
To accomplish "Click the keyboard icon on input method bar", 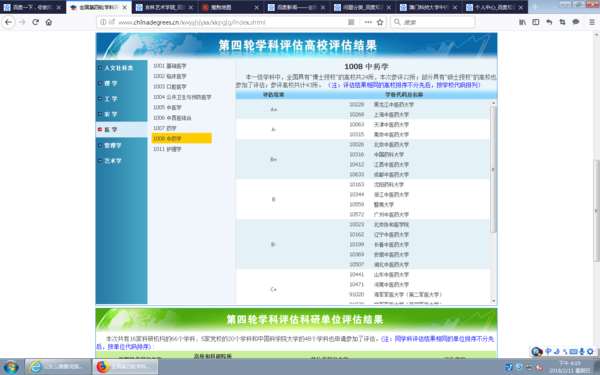I will click(x=573, y=351).
